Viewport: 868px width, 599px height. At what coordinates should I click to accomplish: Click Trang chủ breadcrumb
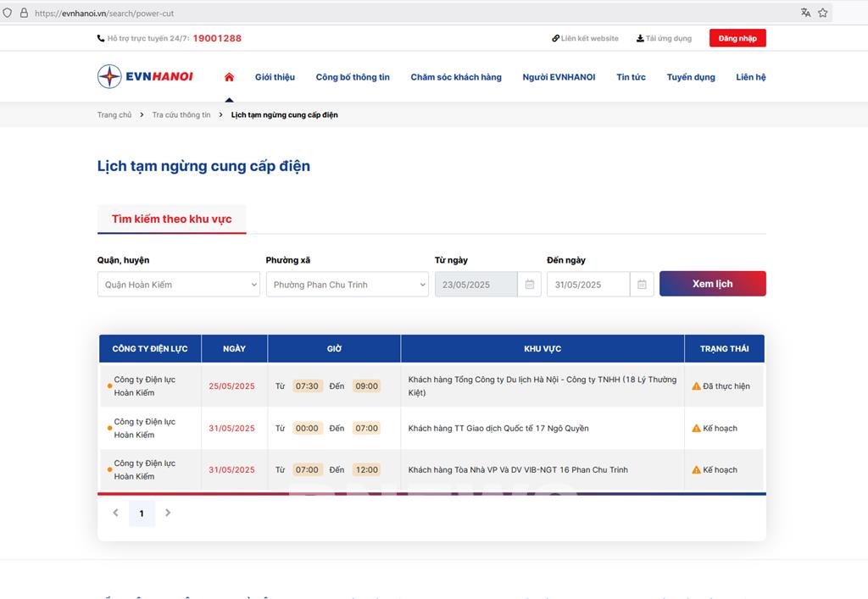coord(114,114)
